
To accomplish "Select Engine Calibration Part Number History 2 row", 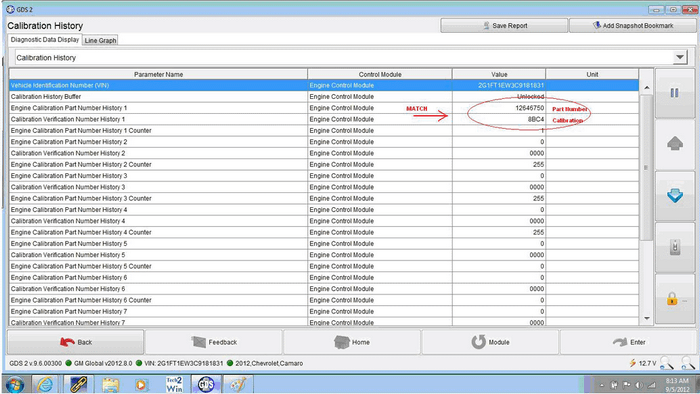I will click(x=324, y=142).
